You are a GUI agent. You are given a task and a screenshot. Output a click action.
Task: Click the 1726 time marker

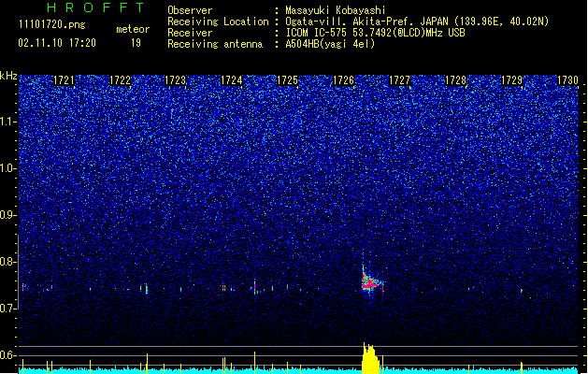click(343, 80)
